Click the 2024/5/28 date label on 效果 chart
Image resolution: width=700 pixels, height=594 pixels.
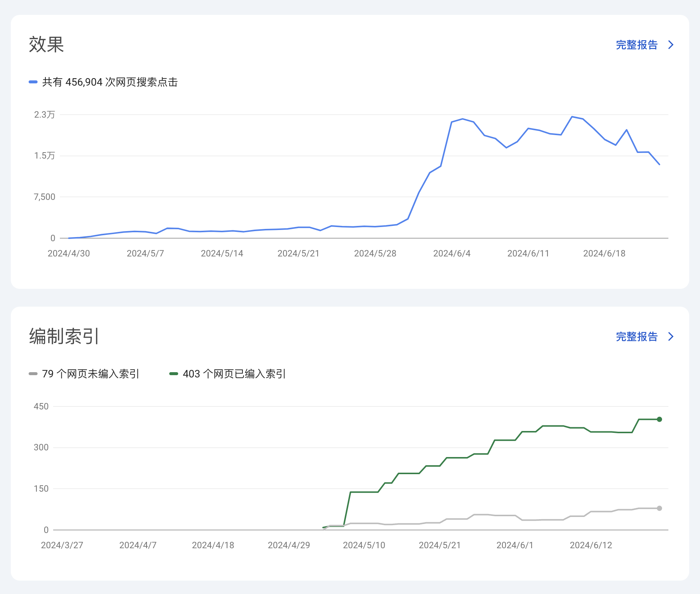375,253
